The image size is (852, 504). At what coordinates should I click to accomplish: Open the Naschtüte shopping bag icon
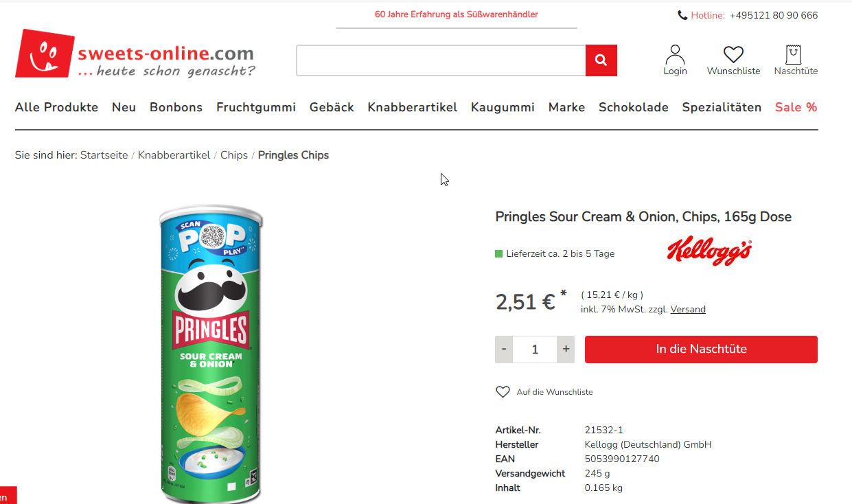(x=794, y=55)
